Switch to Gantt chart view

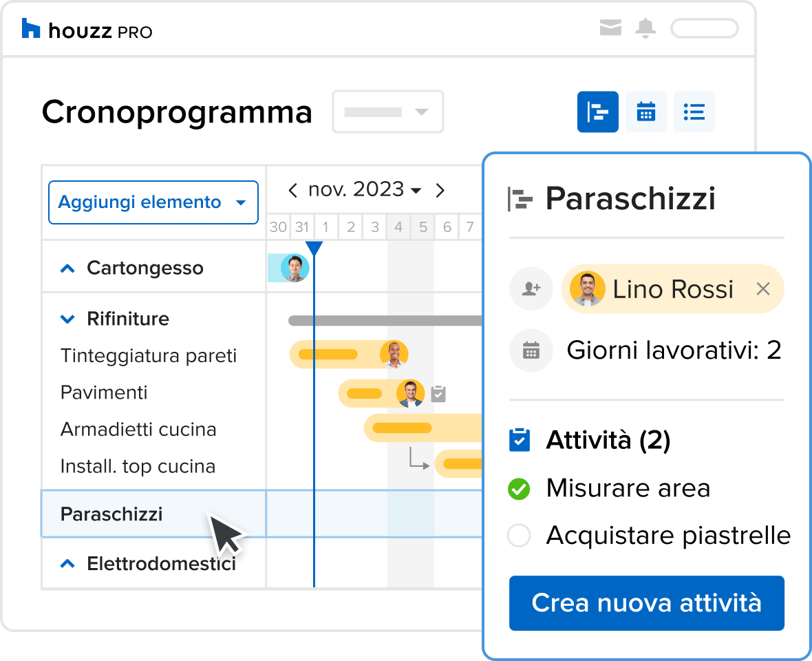point(597,112)
